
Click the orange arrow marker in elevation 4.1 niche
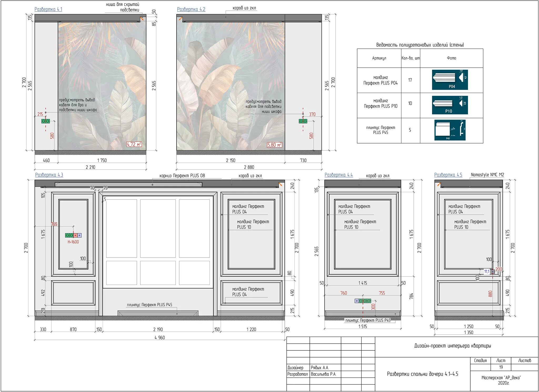coord(142,19)
